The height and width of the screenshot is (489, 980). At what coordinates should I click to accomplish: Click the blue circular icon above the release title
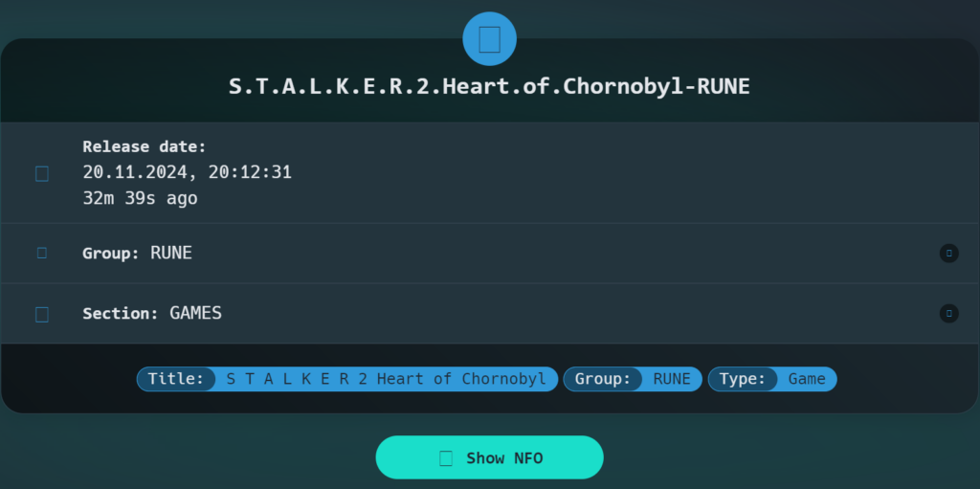coord(489,39)
